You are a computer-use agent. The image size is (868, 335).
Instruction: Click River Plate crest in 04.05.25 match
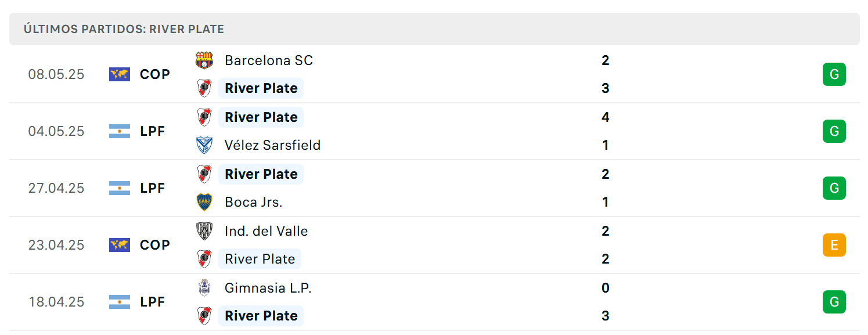(204, 117)
